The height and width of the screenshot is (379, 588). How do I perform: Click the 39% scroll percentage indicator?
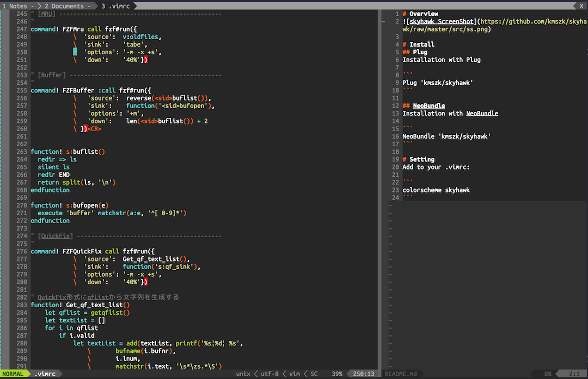(337, 374)
